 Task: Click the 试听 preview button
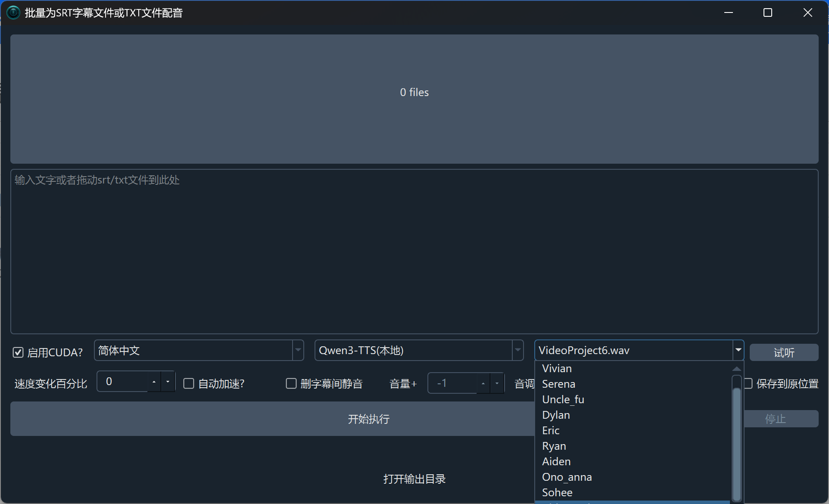[x=783, y=353]
